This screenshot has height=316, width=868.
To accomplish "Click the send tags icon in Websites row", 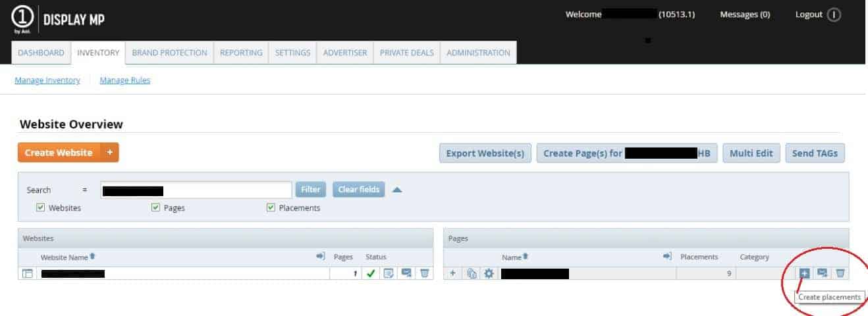I will [406, 273].
